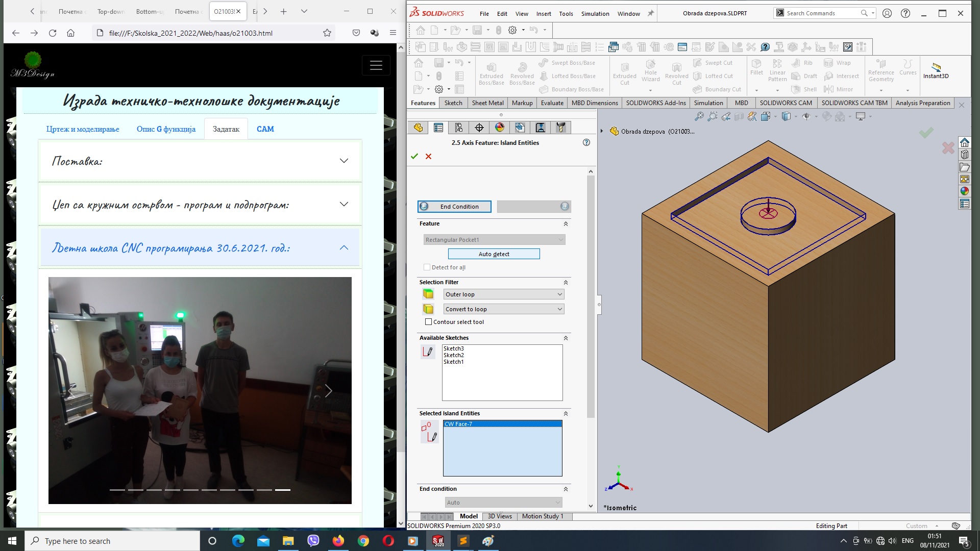Cancel the Island Entities feature with red X
The image size is (980, 551).
point(429,156)
